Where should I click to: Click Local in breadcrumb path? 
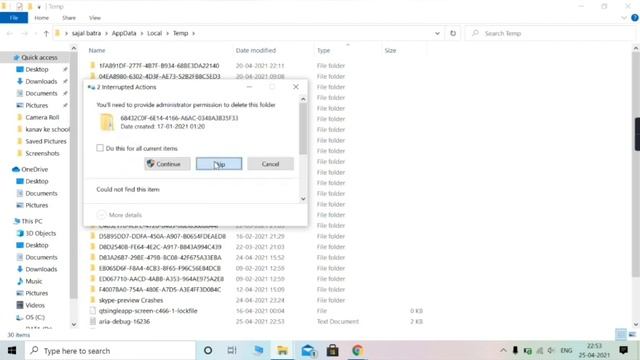154,33
